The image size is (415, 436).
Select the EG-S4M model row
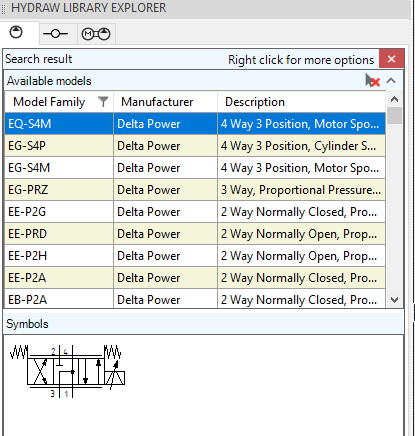tap(195, 168)
